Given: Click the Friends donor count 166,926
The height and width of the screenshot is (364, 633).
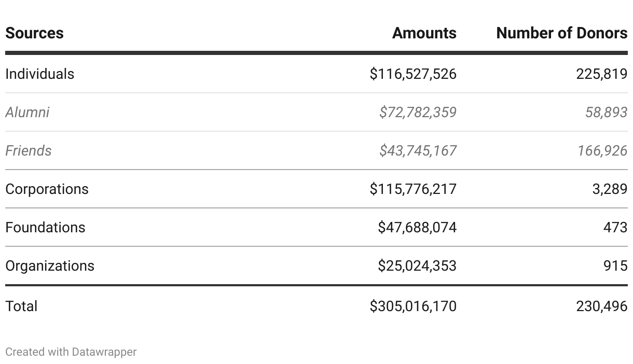Looking at the screenshot, I should pos(602,150).
